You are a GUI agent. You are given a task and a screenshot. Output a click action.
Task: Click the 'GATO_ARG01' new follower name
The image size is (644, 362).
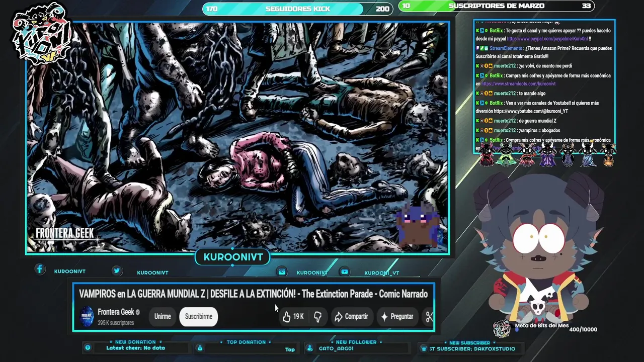(x=336, y=348)
